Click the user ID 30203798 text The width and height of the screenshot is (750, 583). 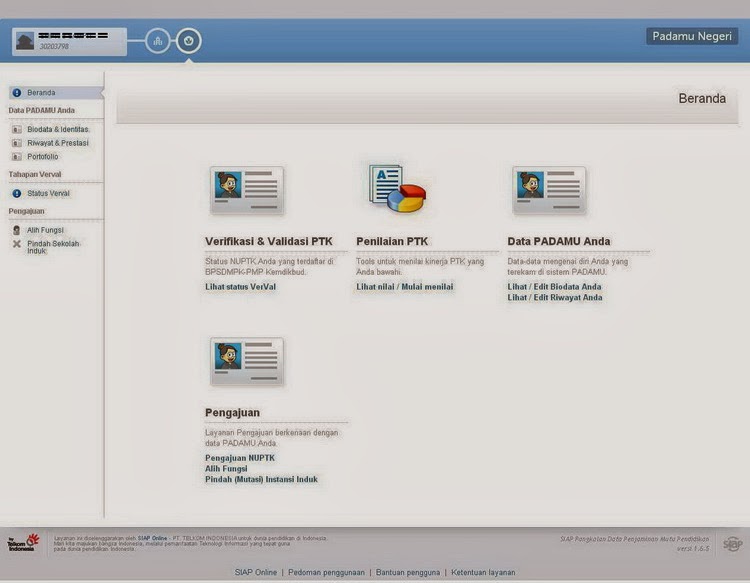point(54,46)
